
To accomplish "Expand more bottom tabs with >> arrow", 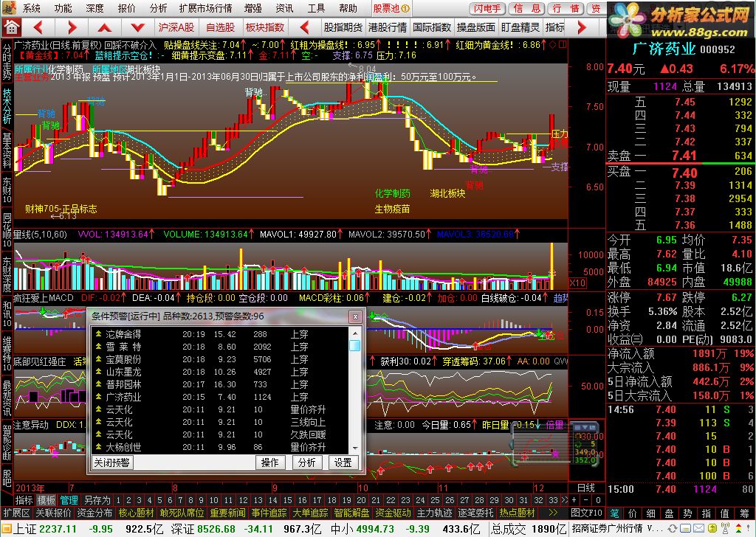I will click(x=553, y=513).
